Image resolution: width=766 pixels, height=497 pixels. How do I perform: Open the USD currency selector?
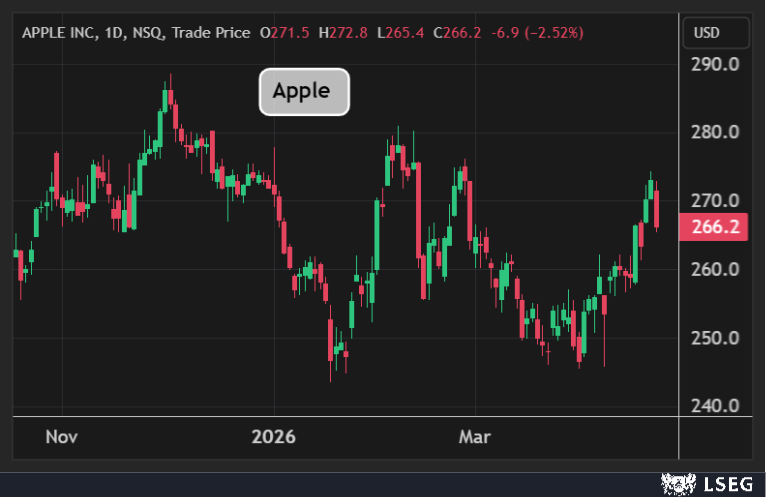pyautogui.click(x=706, y=33)
